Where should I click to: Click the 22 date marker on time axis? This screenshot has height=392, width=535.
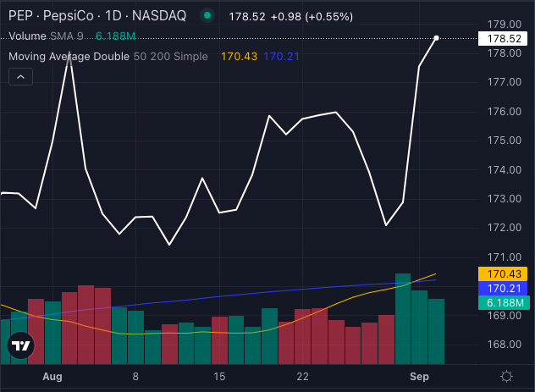(x=302, y=376)
